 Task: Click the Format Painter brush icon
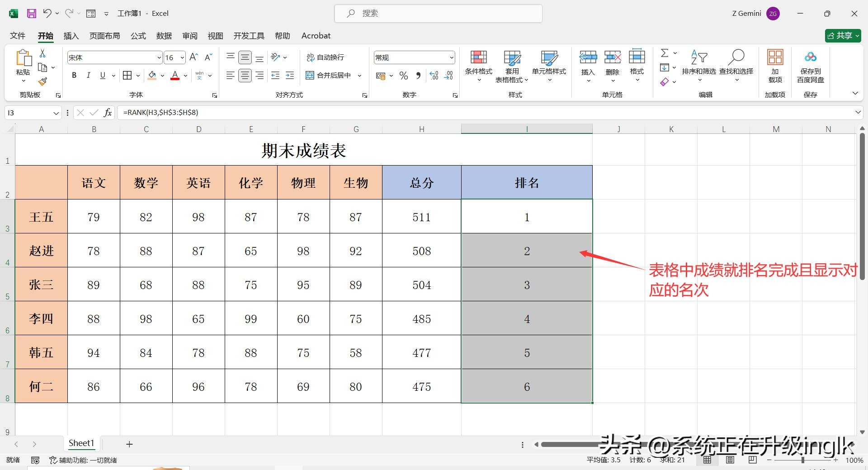[42, 82]
